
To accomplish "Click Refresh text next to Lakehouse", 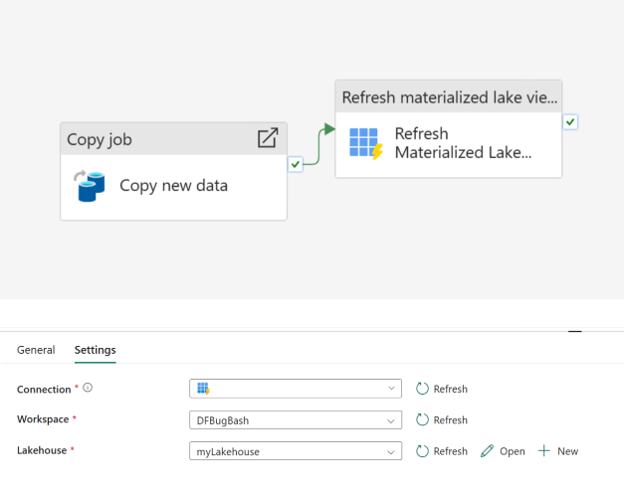I will [450, 451].
